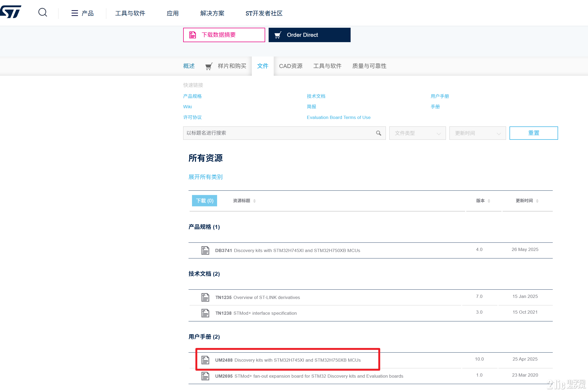Sort by 版本 arrows
This screenshot has width=588, height=391.
tap(489, 201)
